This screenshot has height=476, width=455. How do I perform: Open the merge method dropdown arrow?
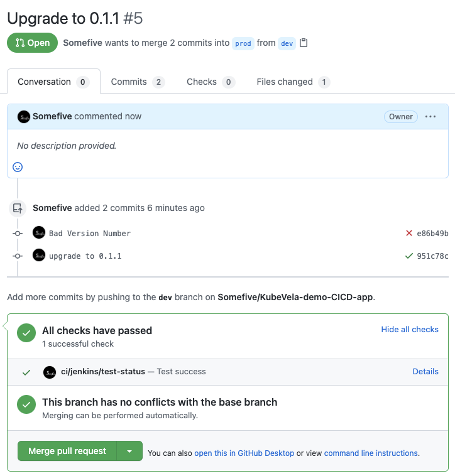coord(129,451)
